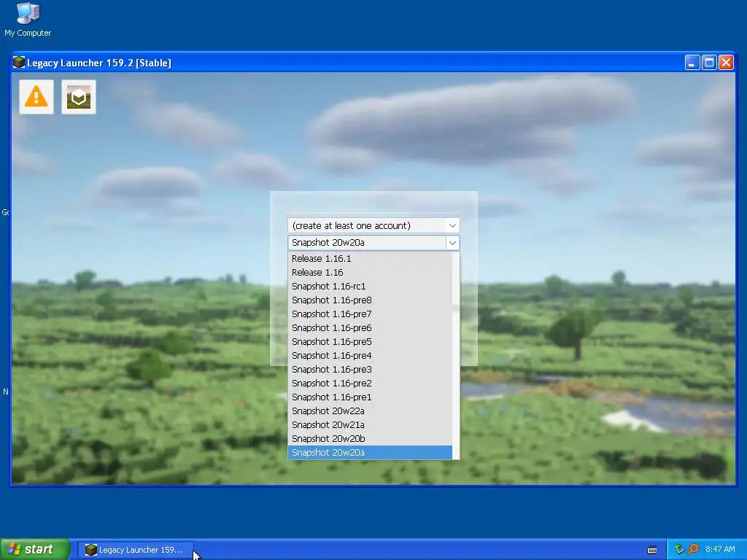Choose Snapshot 20w22a version

(x=370, y=411)
